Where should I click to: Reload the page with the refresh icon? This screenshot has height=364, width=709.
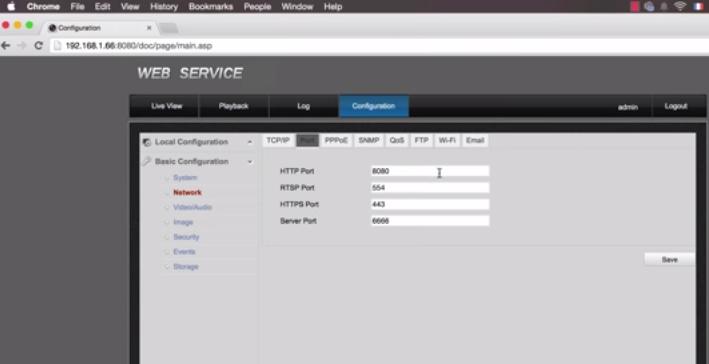[38, 46]
